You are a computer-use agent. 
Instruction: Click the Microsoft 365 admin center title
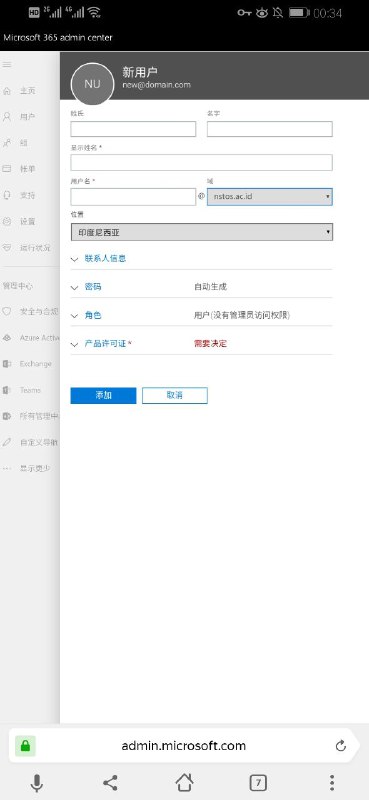(58, 38)
